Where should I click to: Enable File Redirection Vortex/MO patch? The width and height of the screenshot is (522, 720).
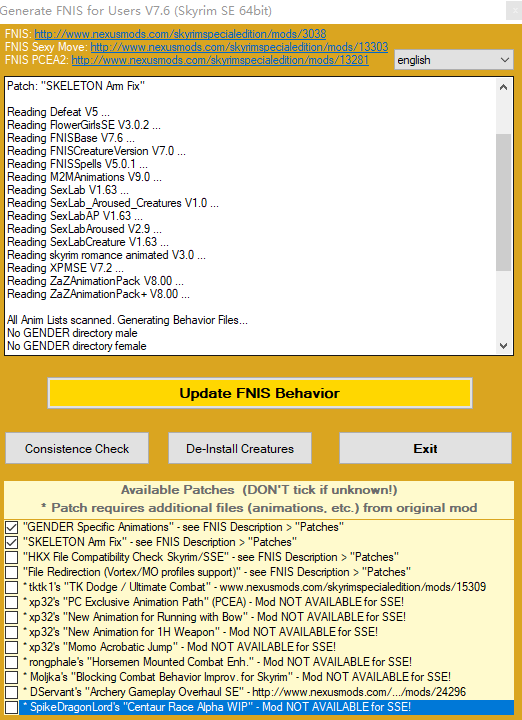tap(11, 573)
